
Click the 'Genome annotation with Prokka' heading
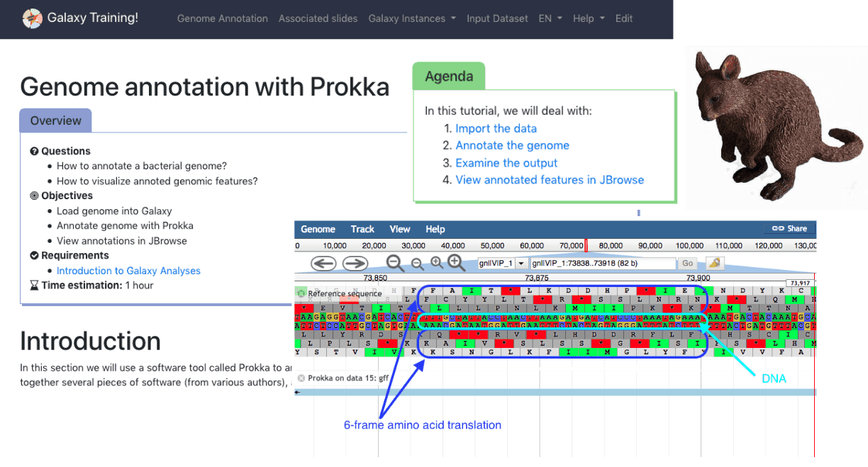pos(205,86)
